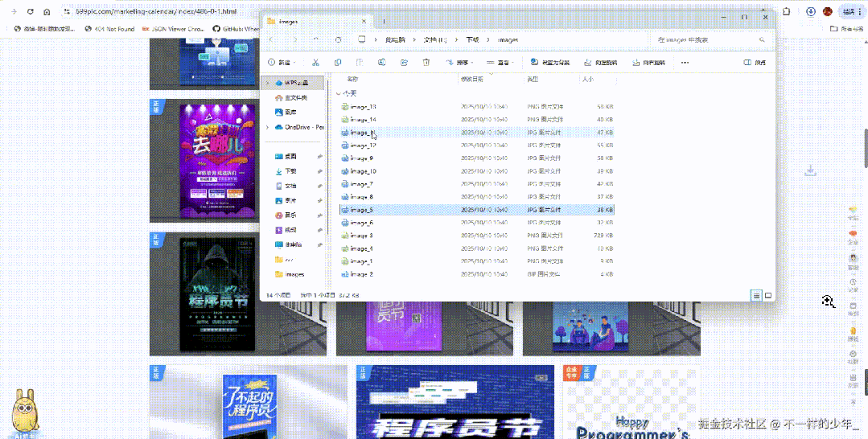Click the computer monitor icon in breadcrumb

[x=362, y=40]
